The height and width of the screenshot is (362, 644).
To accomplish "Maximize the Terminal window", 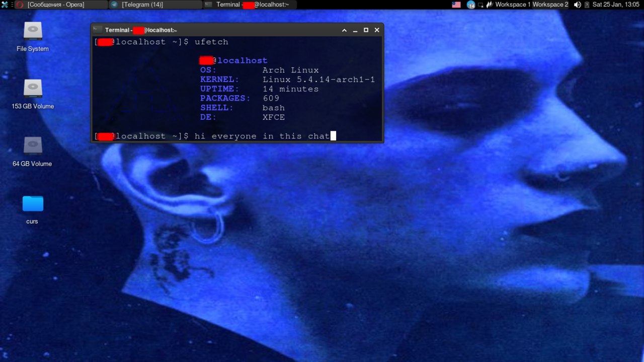I will (x=366, y=30).
